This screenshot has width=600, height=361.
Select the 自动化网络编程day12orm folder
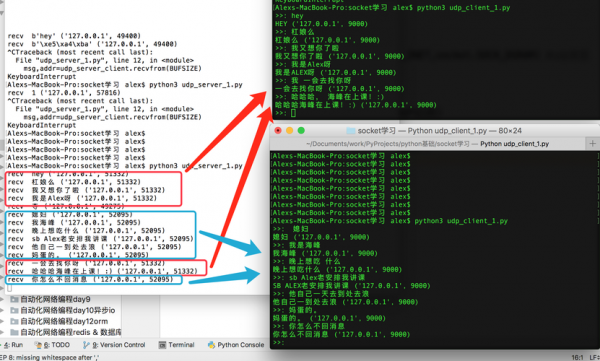pos(59,321)
